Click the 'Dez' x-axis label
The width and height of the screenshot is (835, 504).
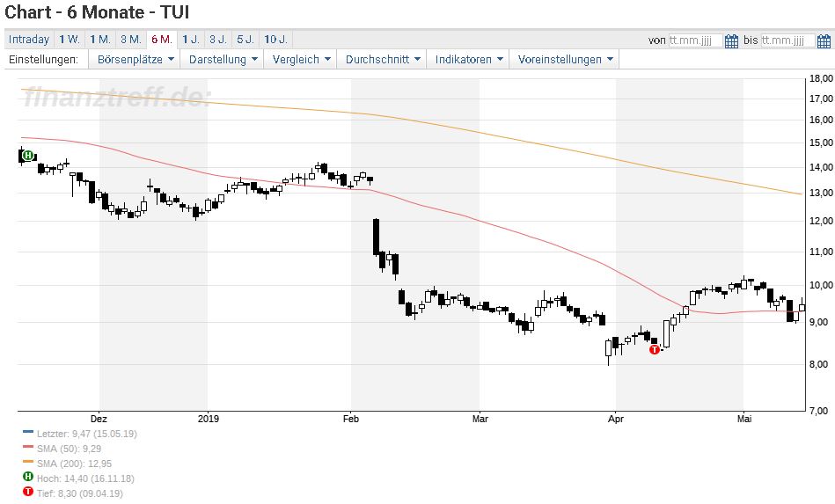point(99,419)
